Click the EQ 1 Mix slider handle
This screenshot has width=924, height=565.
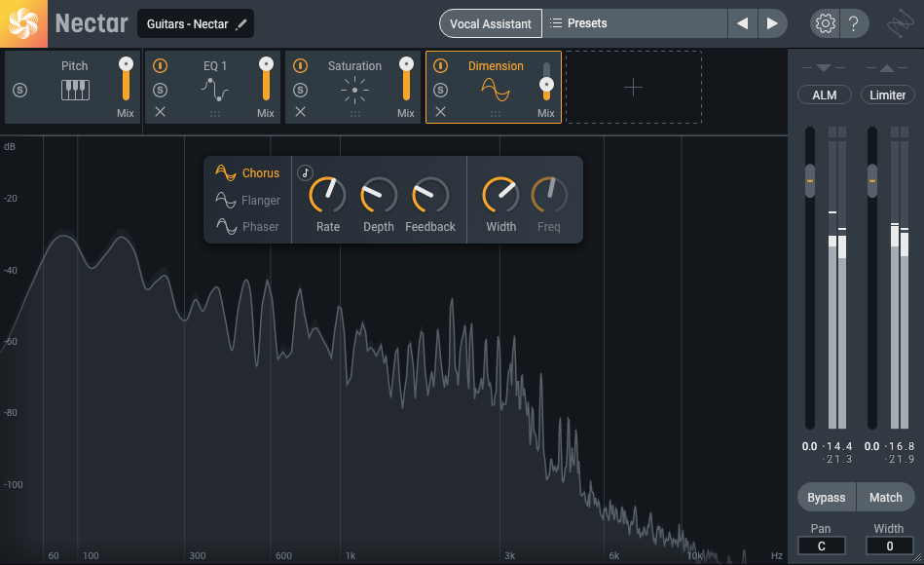tap(266, 63)
